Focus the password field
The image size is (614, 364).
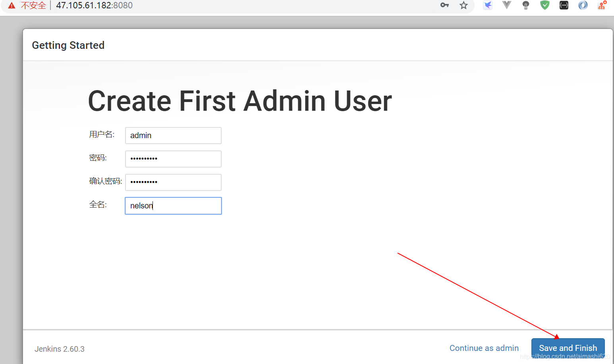(x=173, y=159)
